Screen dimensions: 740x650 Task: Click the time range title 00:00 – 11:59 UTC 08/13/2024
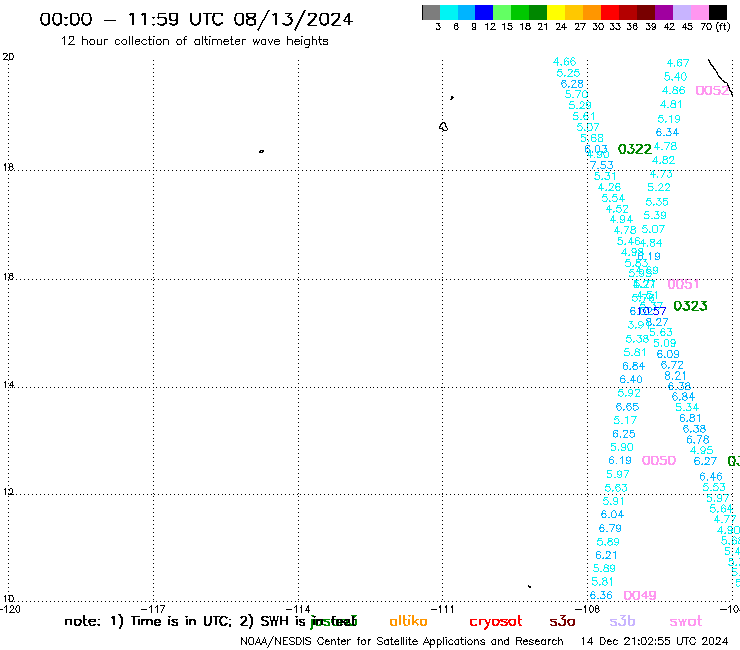[x=196, y=19]
